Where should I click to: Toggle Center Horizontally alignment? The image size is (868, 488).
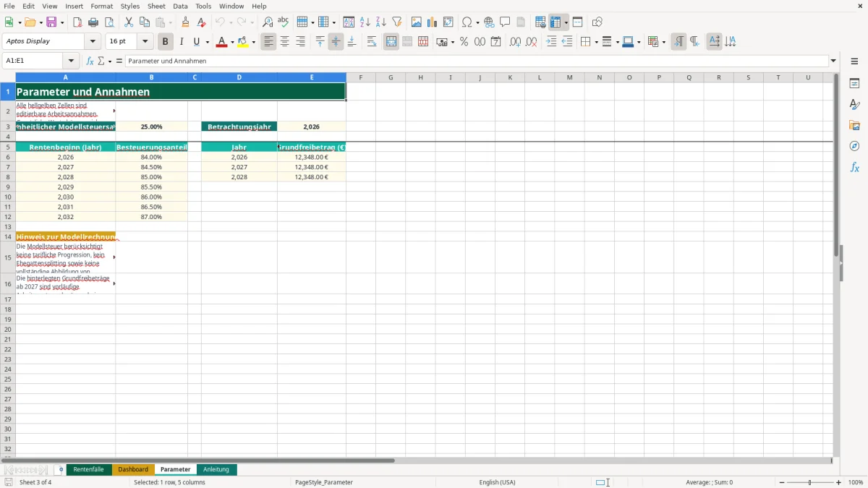coord(284,42)
